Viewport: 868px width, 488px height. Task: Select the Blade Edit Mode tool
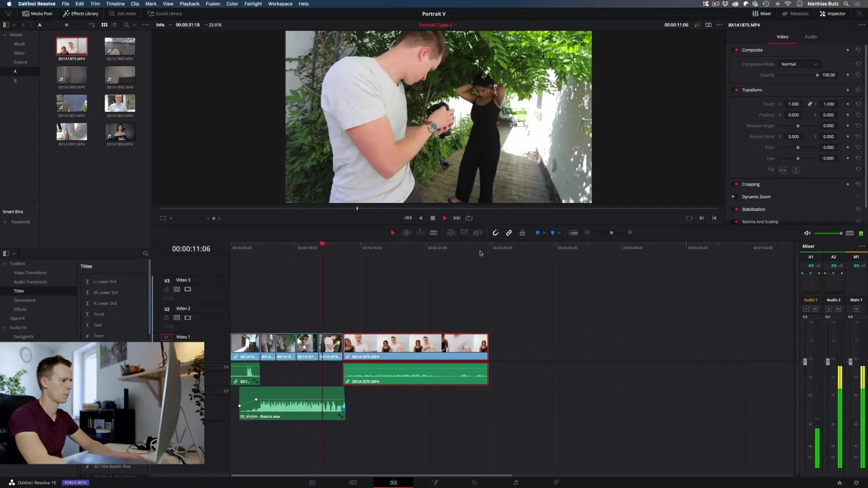coord(434,233)
